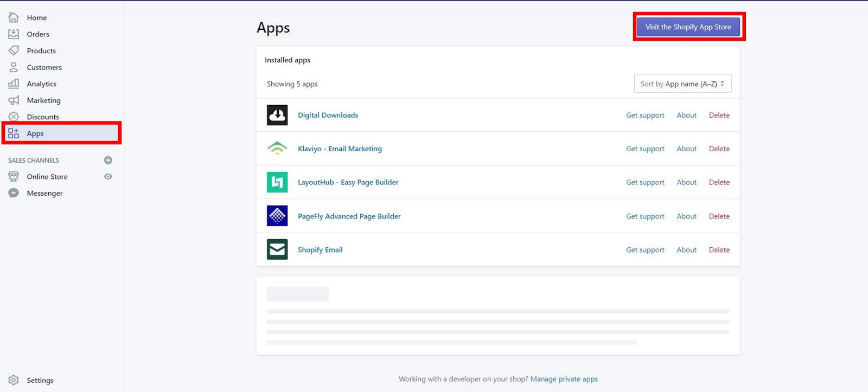The image size is (868, 392).
Task: Delete the PageFly app
Action: coord(719,216)
